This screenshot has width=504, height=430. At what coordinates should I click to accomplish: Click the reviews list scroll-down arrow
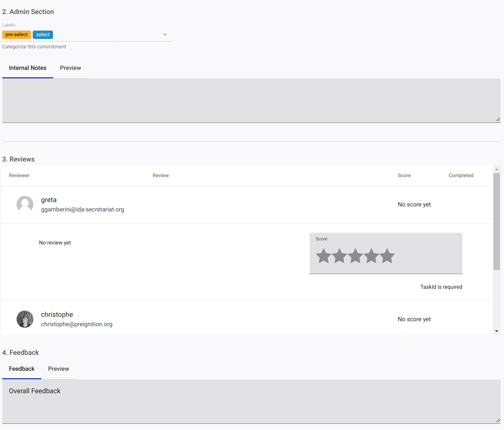pos(497,331)
